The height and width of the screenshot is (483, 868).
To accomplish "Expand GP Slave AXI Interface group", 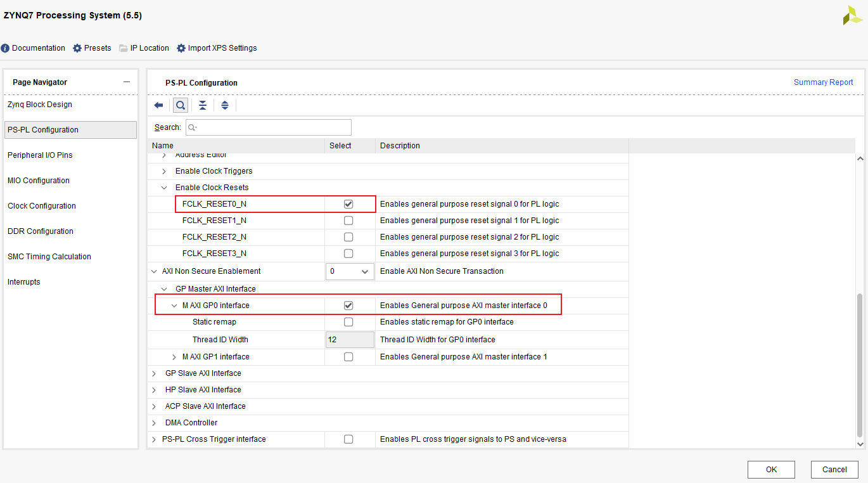I will click(154, 373).
